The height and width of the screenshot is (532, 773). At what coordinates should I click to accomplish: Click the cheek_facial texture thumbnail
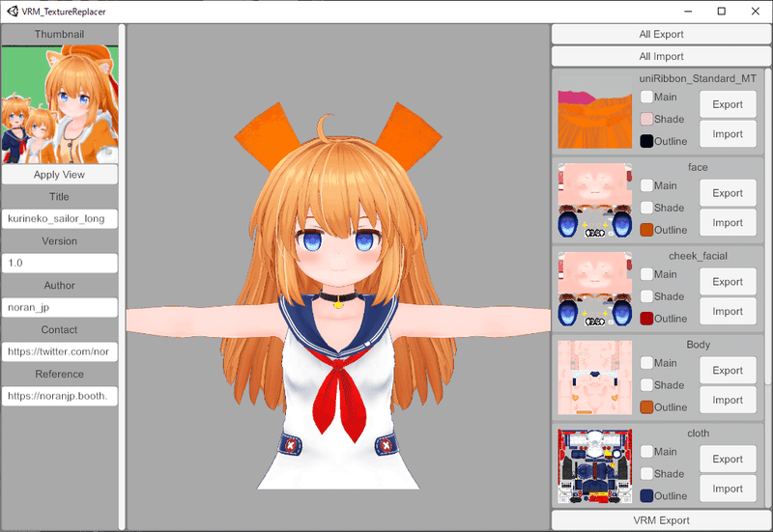[594, 289]
